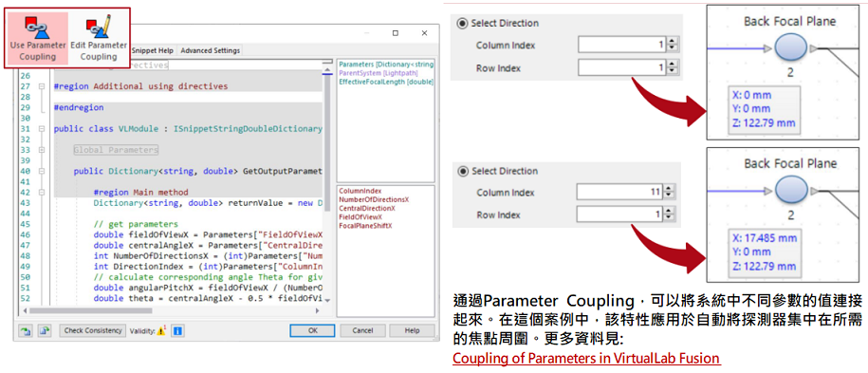Expand the Global Parameters region on line 33

(x=41, y=150)
